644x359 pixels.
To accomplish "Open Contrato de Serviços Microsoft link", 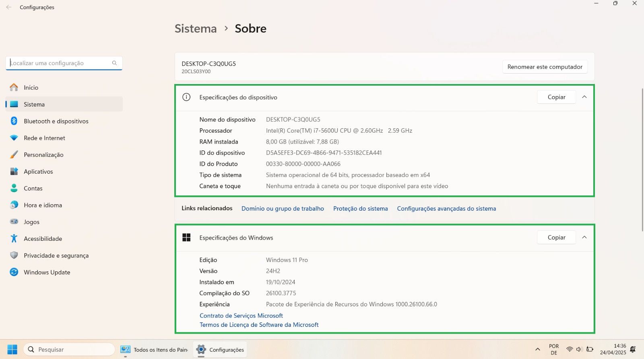I will tap(241, 316).
